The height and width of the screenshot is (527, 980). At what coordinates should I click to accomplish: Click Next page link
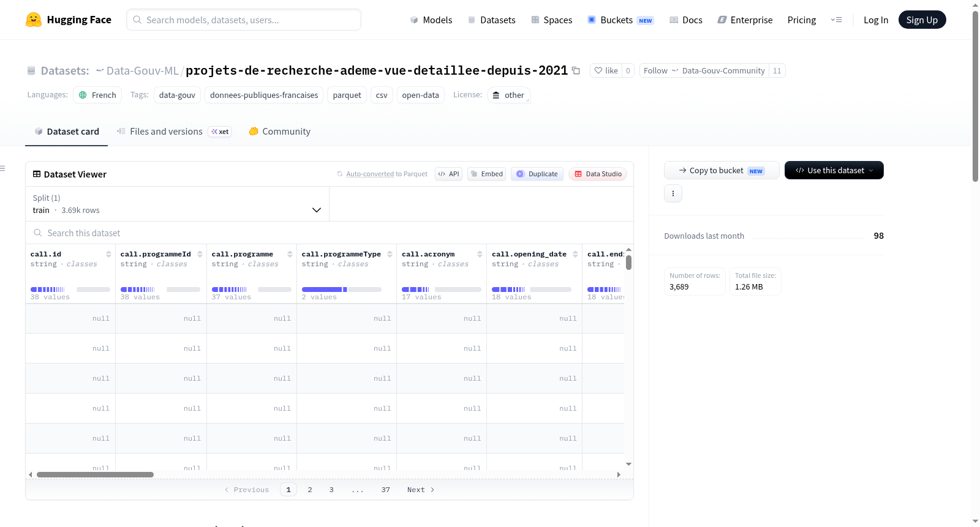coord(421,490)
